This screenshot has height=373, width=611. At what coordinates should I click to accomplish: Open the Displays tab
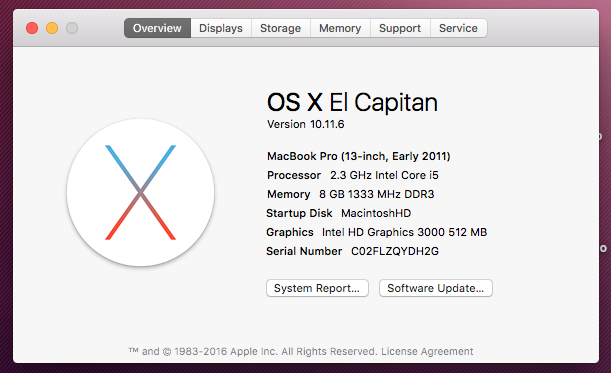pos(221,28)
